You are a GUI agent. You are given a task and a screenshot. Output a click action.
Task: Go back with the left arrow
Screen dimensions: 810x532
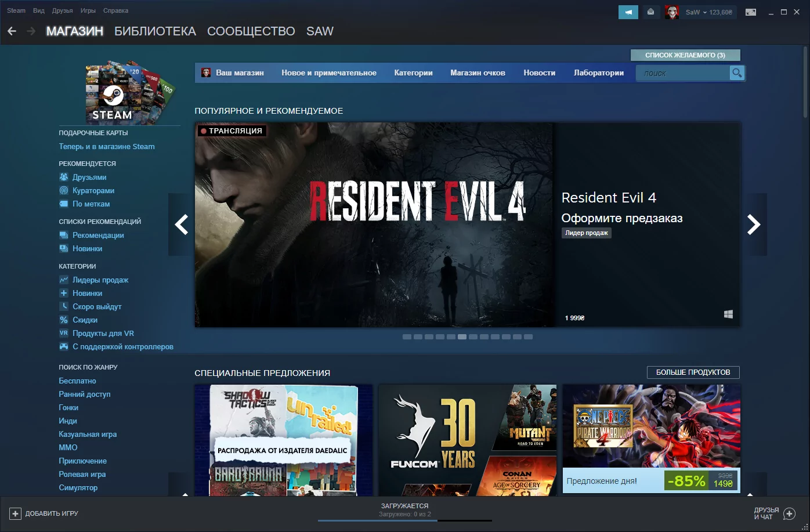click(12, 31)
